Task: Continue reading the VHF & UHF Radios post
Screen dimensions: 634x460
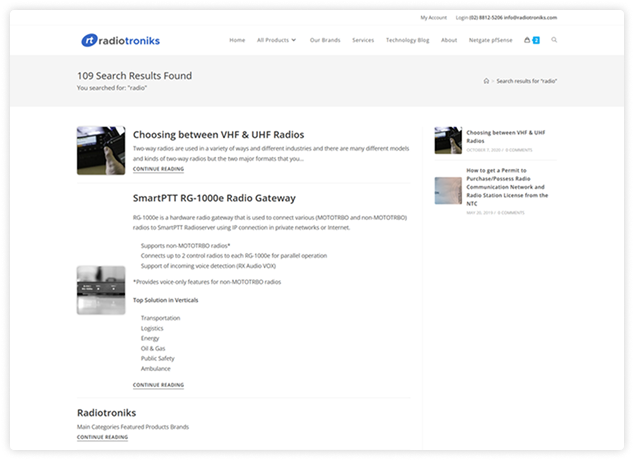Action: point(158,169)
